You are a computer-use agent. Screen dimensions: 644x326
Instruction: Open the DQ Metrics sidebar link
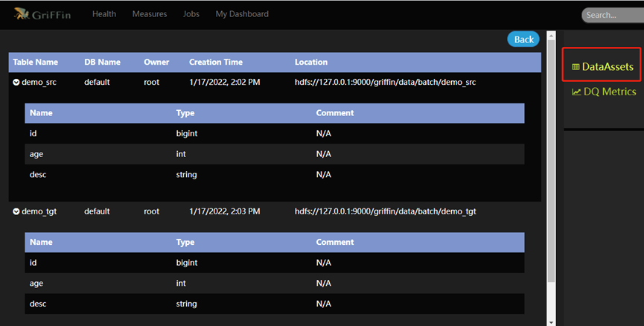click(604, 92)
